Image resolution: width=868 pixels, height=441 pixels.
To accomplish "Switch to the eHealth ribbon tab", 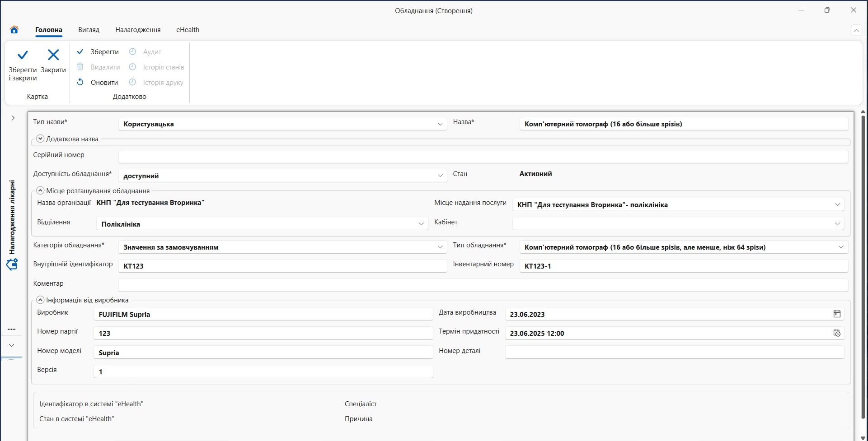I will tap(188, 30).
